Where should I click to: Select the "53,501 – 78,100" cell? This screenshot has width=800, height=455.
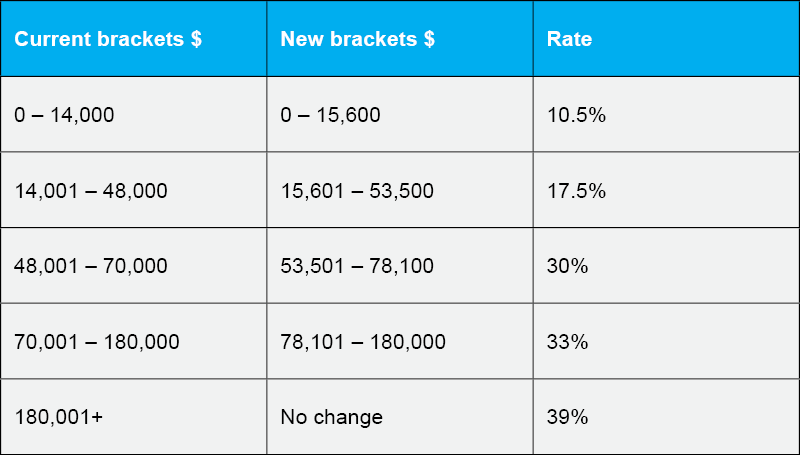pyautogui.click(x=357, y=266)
